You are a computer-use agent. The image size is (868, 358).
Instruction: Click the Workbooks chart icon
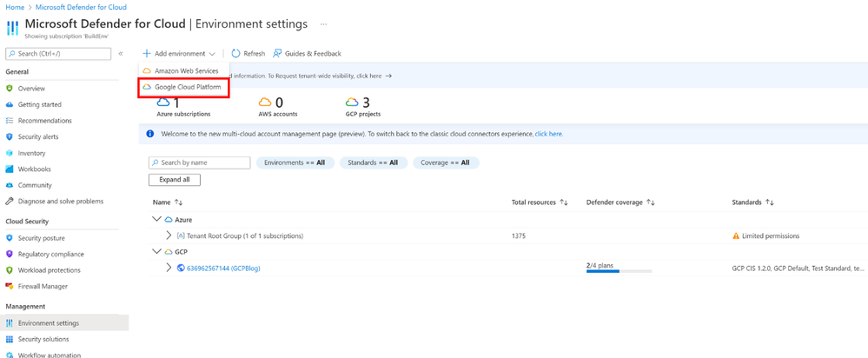click(x=9, y=169)
